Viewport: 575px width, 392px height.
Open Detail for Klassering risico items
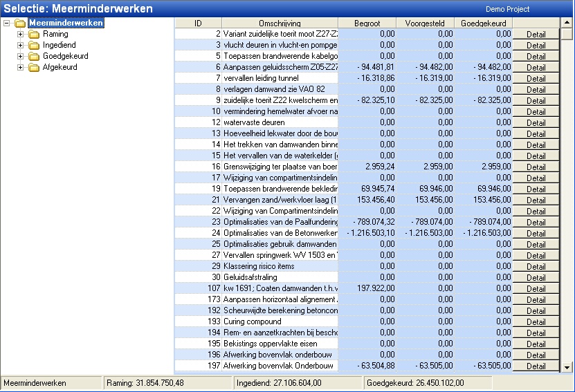(x=536, y=266)
